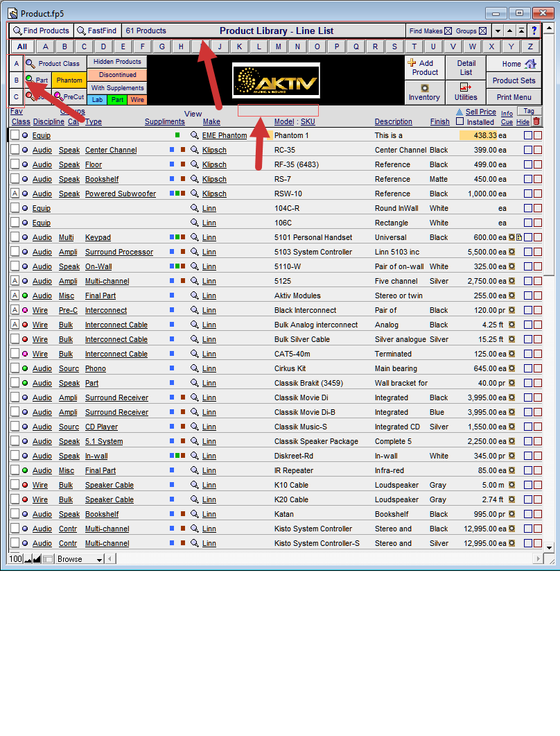Tick the Installed checkbox
560x736 pixels.
pyautogui.click(x=460, y=121)
